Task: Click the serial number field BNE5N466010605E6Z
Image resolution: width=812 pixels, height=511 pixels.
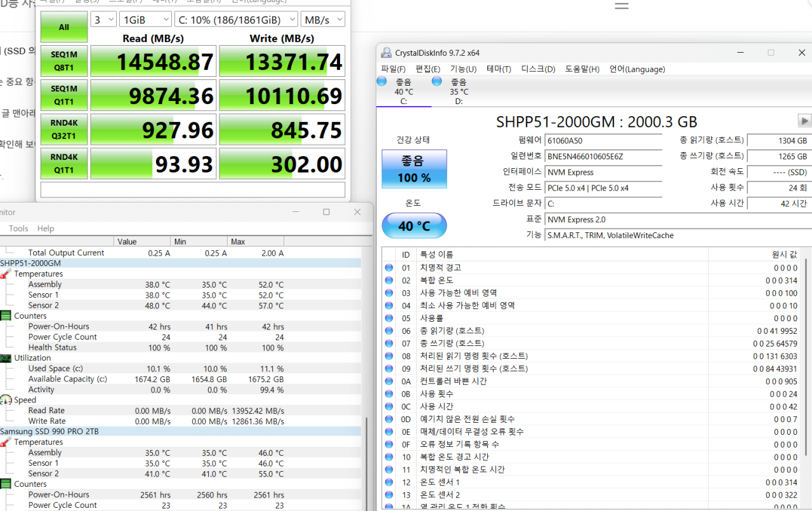Action: point(603,156)
